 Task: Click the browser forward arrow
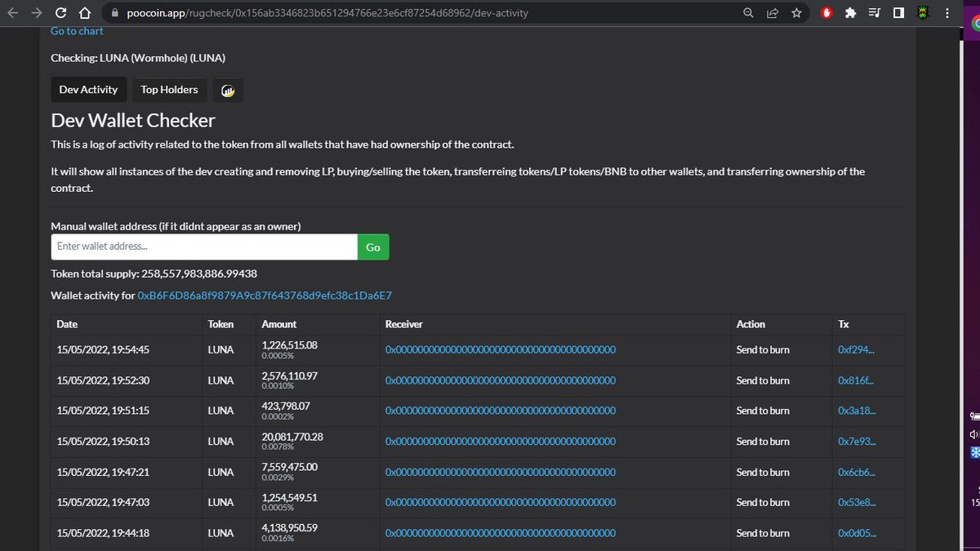tap(36, 13)
